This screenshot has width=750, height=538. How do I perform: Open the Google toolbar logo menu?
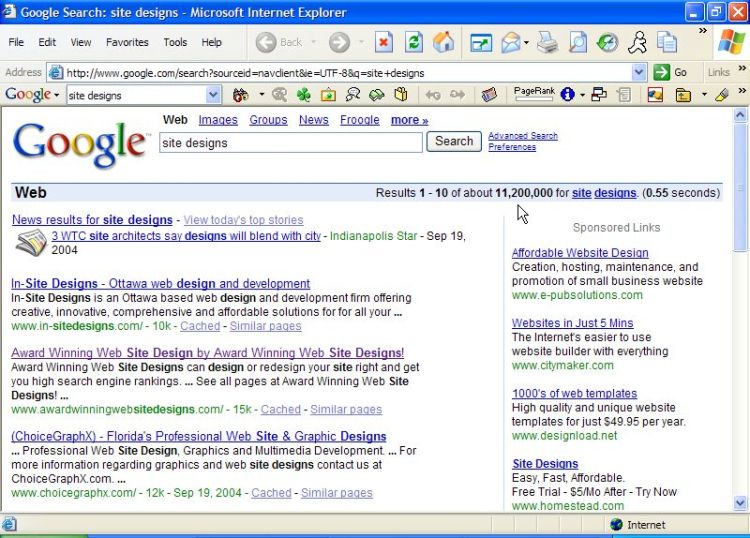[x=32, y=95]
